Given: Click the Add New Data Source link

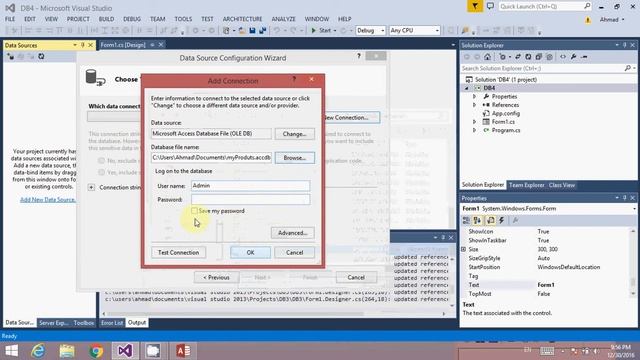Looking at the screenshot, I should tap(47, 200).
